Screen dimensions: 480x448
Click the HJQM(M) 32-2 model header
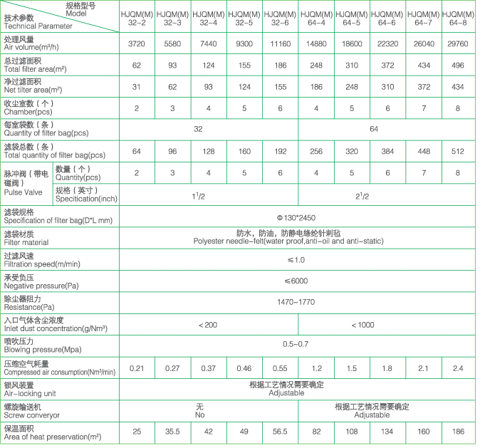[x=137, y=19]
